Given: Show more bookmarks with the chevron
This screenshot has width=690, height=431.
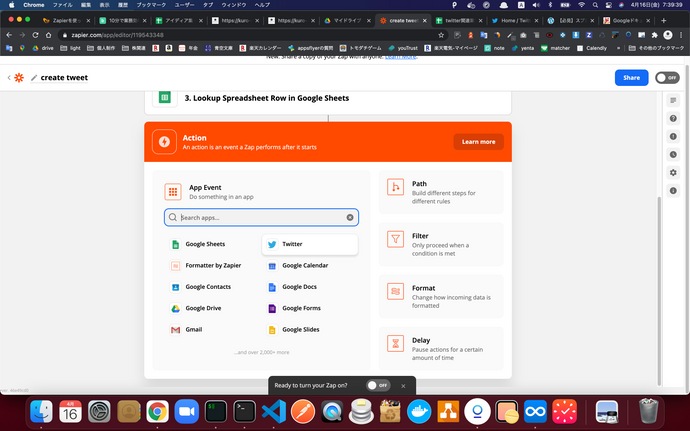Looking at the screenshot, I should tap(618, 48).
